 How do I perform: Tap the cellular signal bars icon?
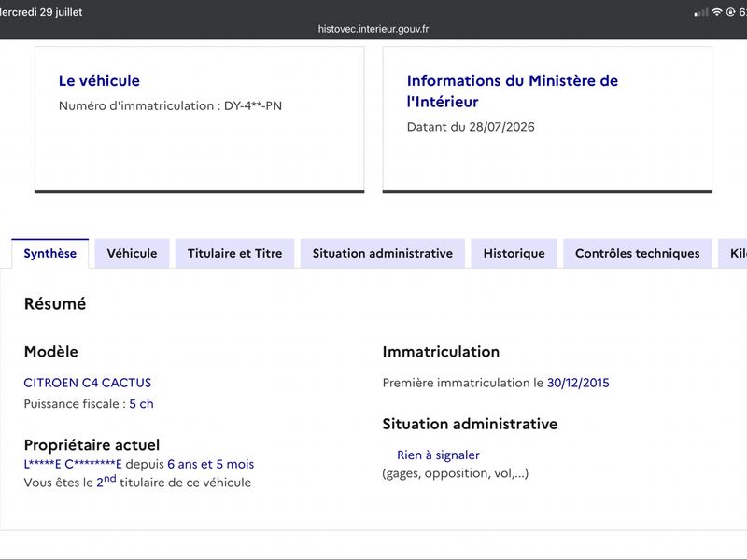701,13
